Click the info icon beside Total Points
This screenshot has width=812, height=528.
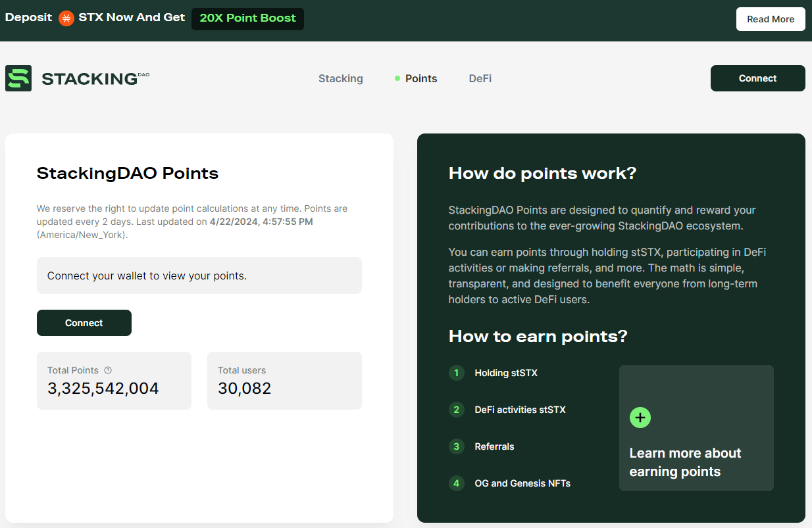pyautogui.click(x=108, y=370)
